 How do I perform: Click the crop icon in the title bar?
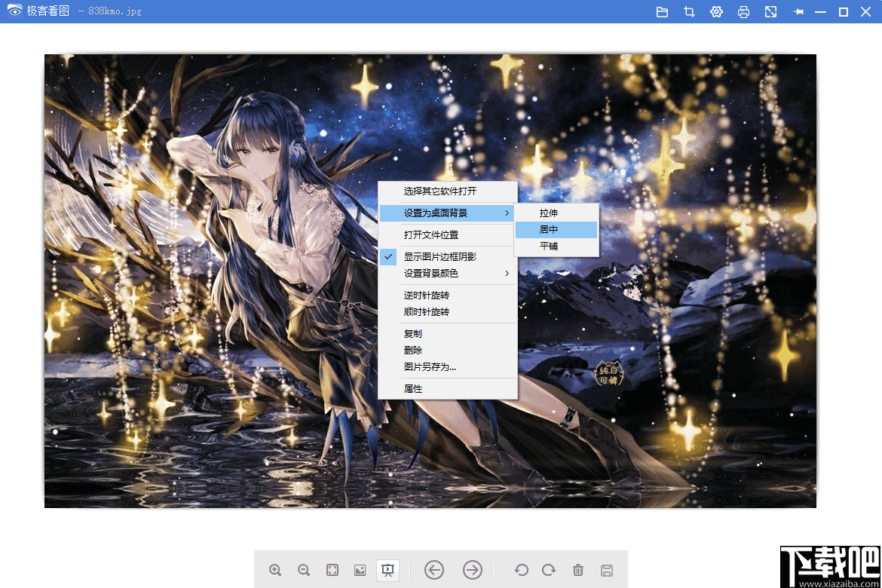pyautogui.click(x=689, y=11)
